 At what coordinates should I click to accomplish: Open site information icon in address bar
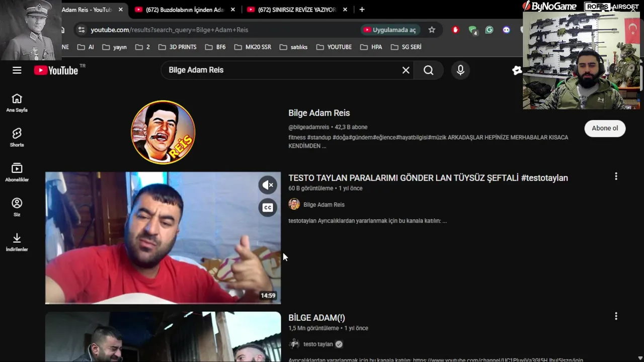[82, 30]
